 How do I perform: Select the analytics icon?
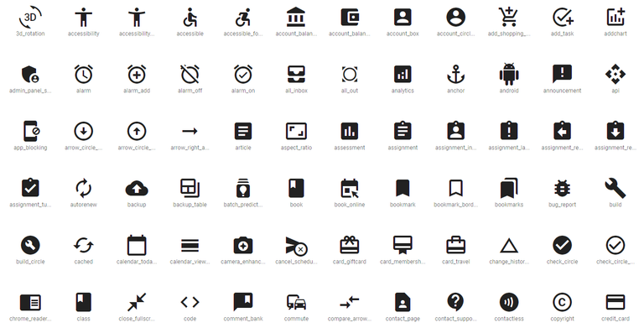[x=402, y=75]
